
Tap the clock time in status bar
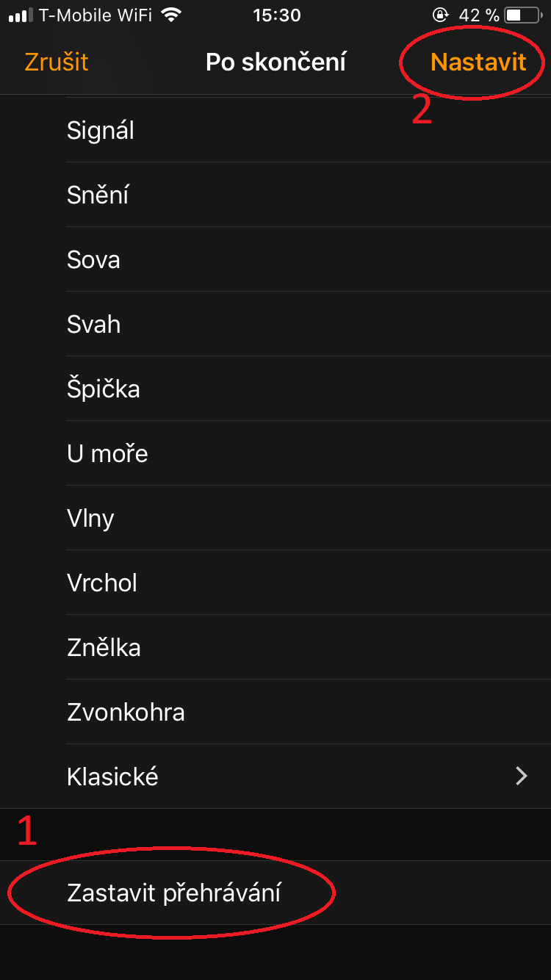click(276, 15)
